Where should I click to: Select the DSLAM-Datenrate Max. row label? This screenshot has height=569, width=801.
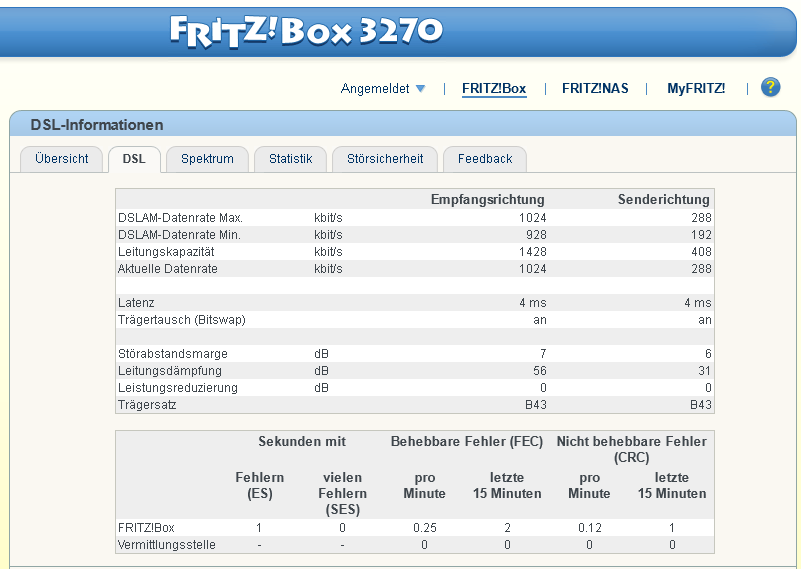[180, 218]
